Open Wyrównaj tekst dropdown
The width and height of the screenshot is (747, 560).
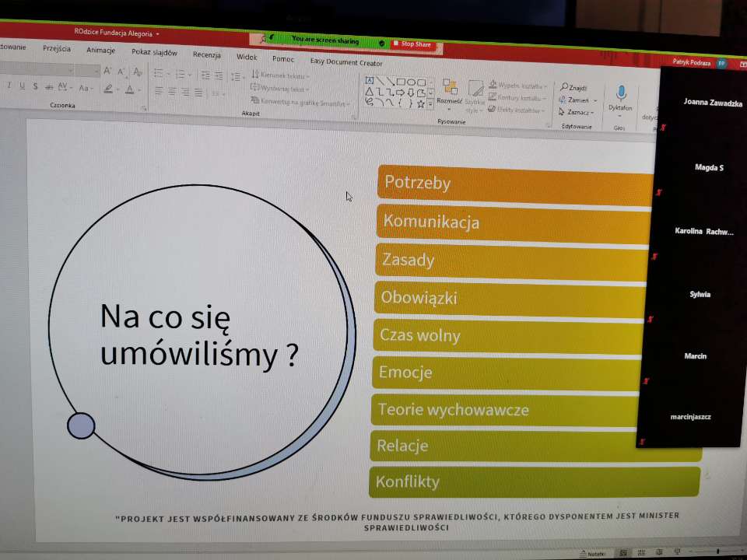279,89
